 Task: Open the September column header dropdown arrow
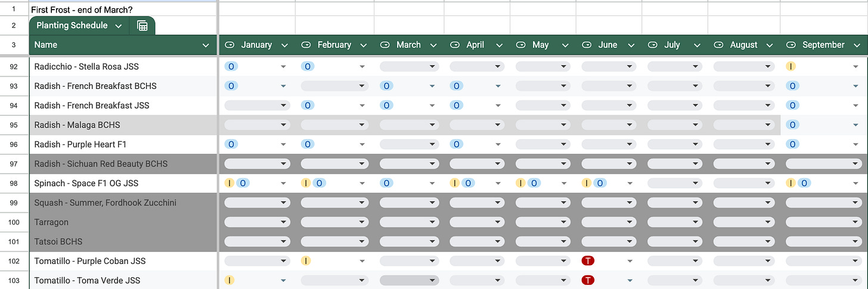pyautogui.click(x=857, y=45)
